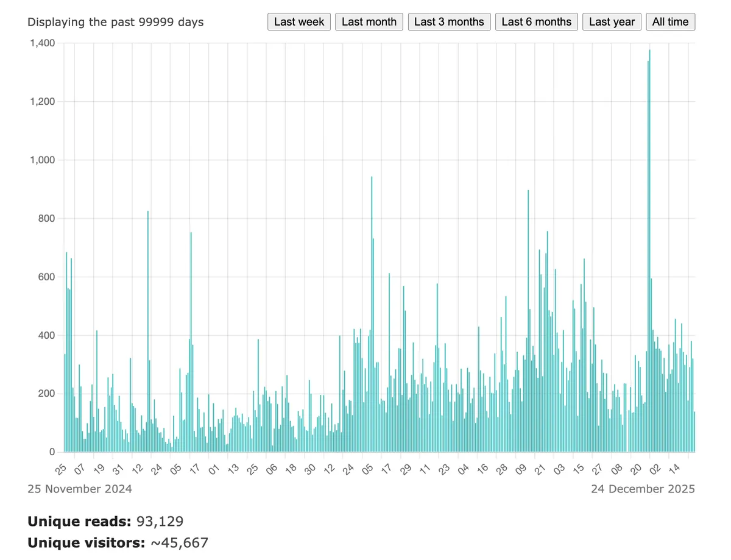Choose the Last year range
Screen dimensions: 731x560
[612, 22]
